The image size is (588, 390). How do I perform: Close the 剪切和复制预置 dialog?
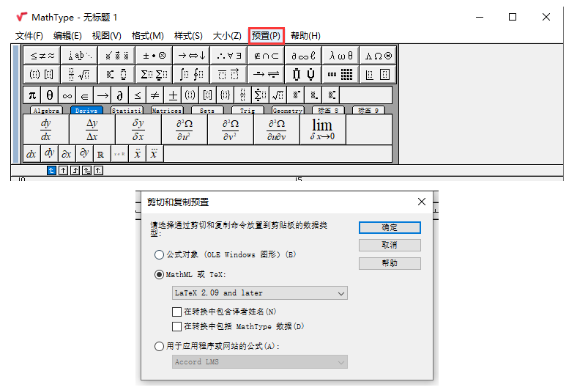coord(422,202)
